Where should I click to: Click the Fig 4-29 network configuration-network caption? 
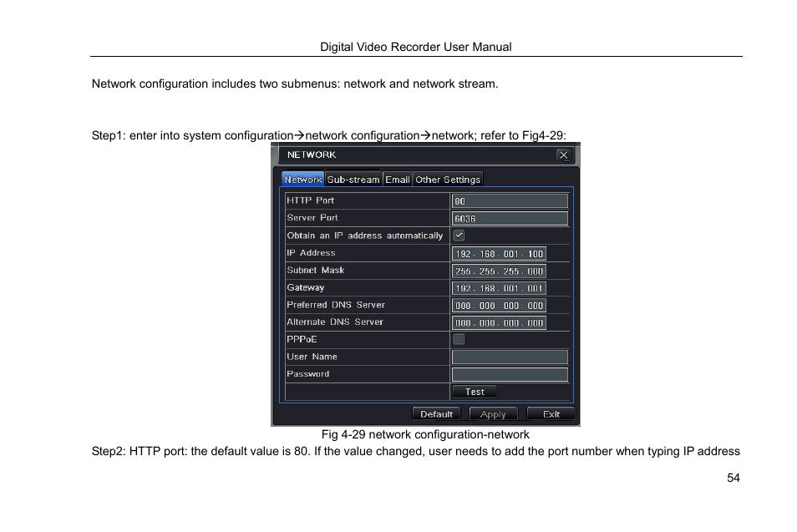click(425, 434)
